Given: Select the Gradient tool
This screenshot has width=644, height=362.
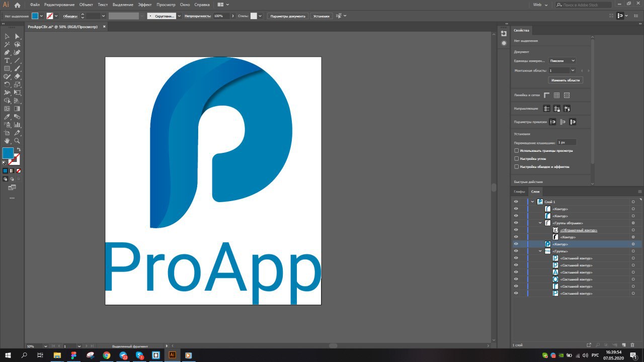Looking at the screenshot, I should (x=17, y=109).
